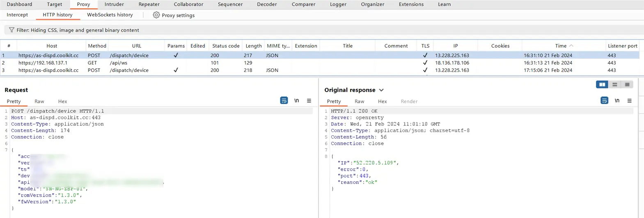644x218 pixels.
Task: Open the Decoder tab
Action: tap(267, 4)
